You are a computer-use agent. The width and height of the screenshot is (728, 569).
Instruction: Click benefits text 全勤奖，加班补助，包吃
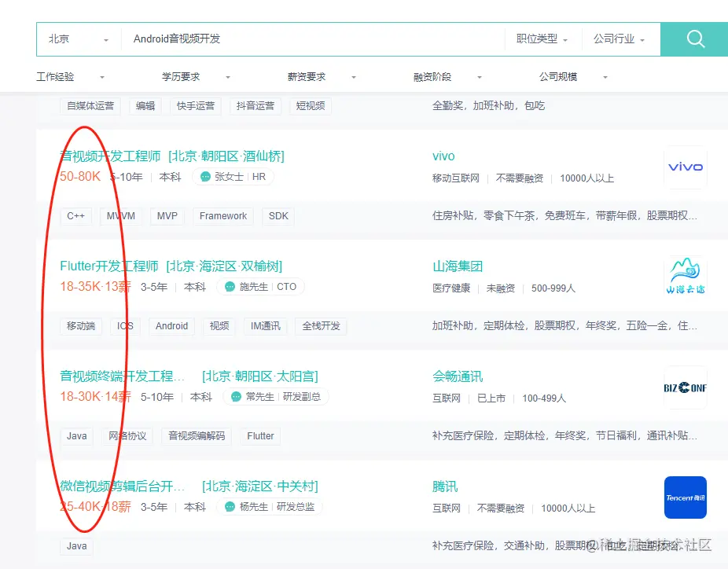(x=488, y=106)
